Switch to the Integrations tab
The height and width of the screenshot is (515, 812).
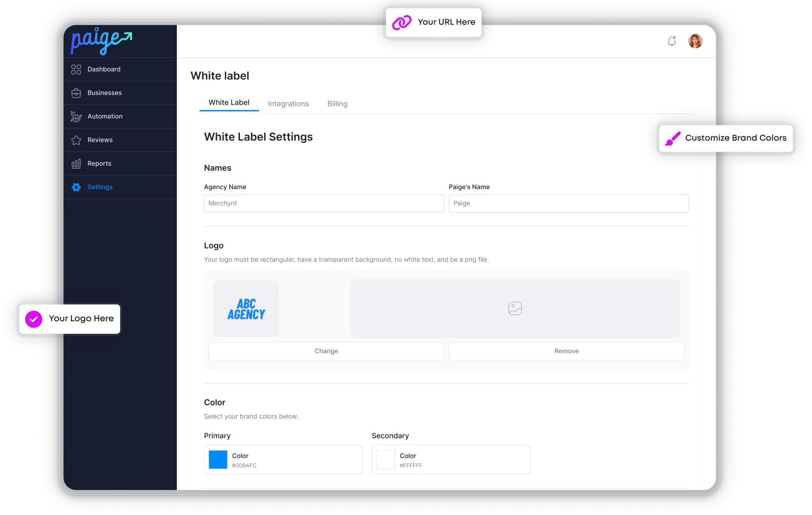point(288,104)
